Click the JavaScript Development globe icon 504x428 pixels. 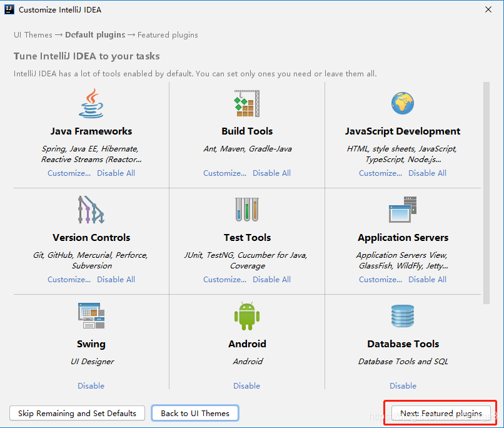(x=402, y=103)
